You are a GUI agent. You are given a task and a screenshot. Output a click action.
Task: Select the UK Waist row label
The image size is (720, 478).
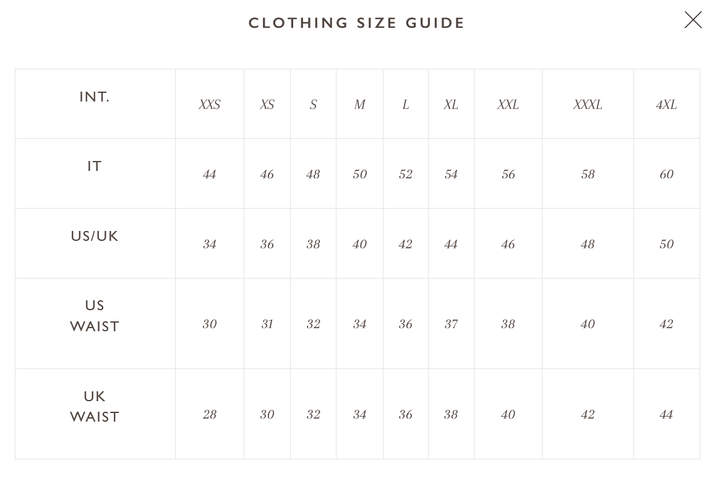pyautogui.click(x=94, y=407)
